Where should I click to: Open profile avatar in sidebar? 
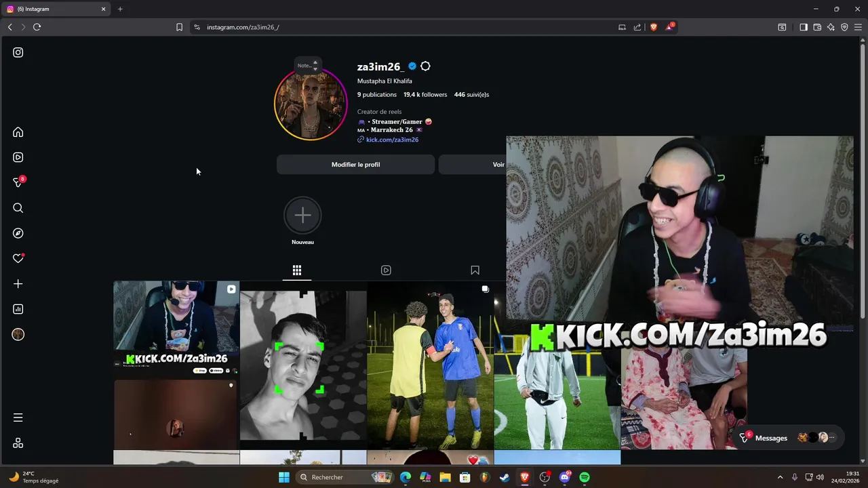coord(18,334)
